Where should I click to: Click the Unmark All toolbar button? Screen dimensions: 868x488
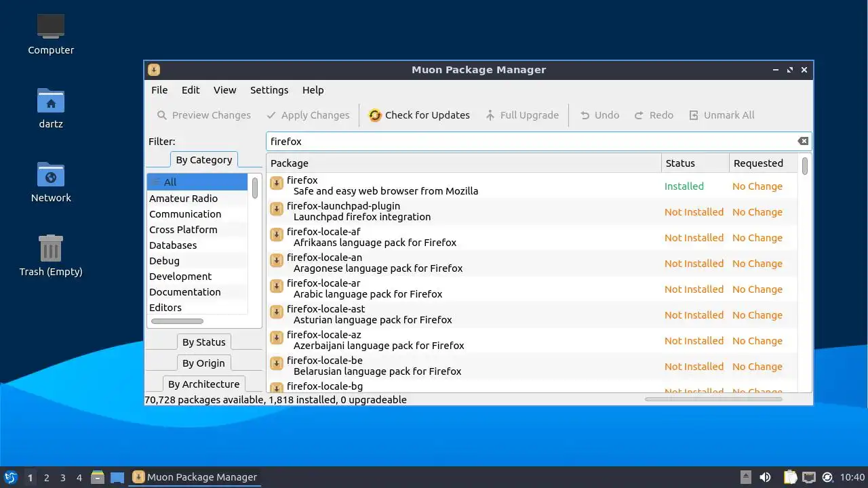pos(722,115)
